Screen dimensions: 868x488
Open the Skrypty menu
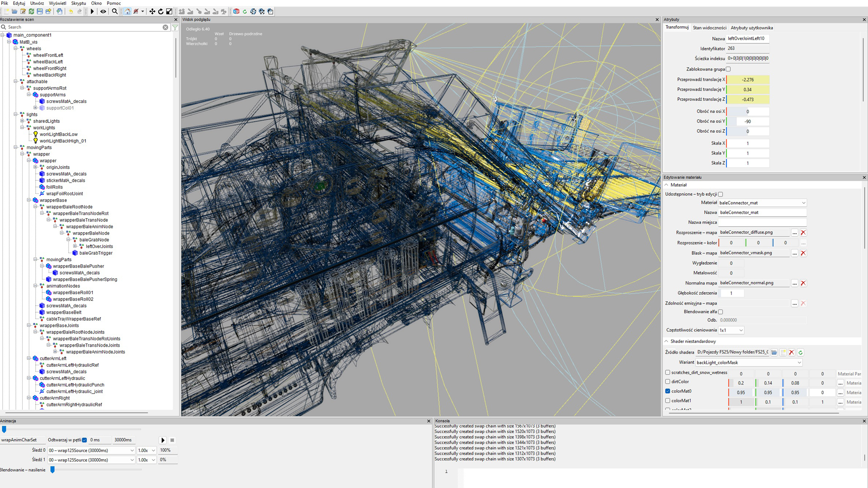click(x=78, y=3)
